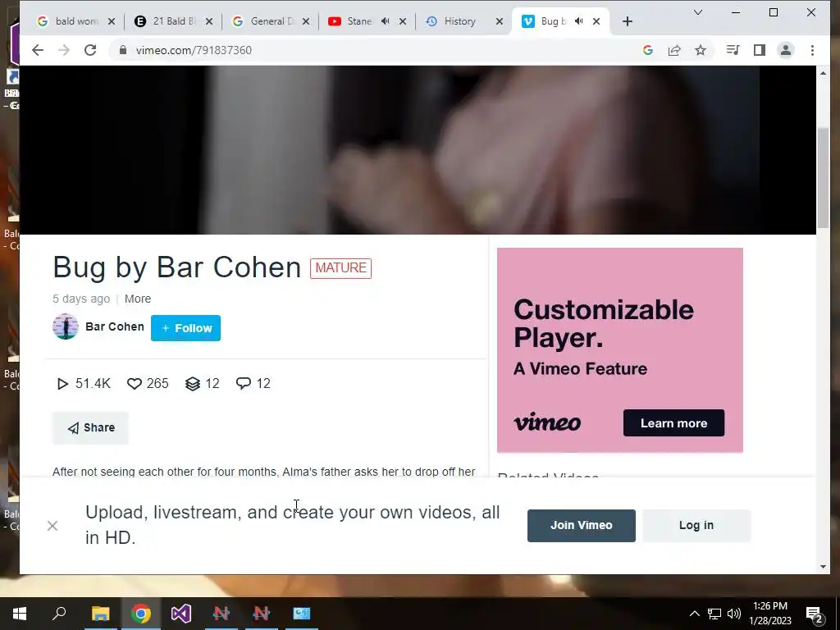Click the Join Vimeo button
This screenshot has height=630, width=840.
click(582, 526)
